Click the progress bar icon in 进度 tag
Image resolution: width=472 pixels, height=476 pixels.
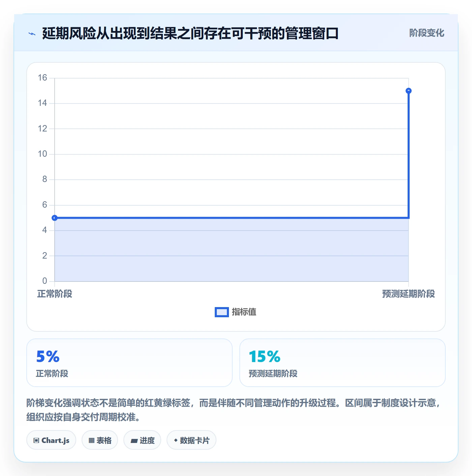point(134,441)
